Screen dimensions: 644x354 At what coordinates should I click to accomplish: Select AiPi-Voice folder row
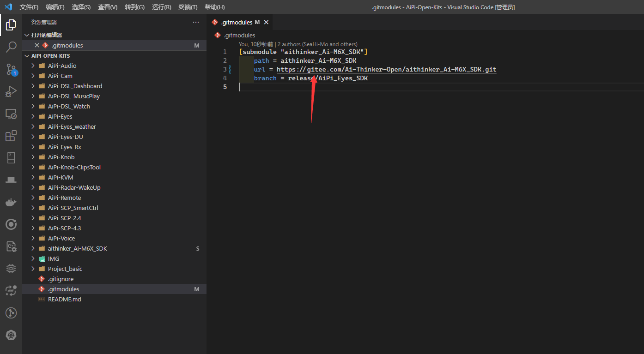(114, 238)
